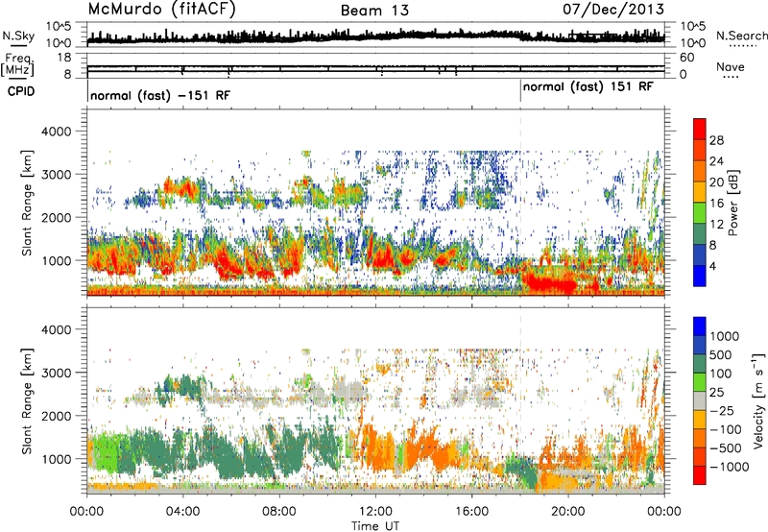Click the '2000' tick on power panel
The height and width of the screenshot is (532, 768).
[59, 217]
